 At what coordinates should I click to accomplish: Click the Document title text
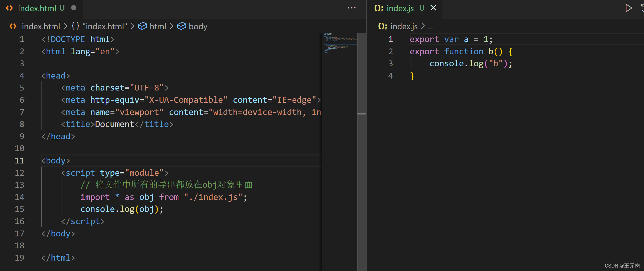pos(114,124)
